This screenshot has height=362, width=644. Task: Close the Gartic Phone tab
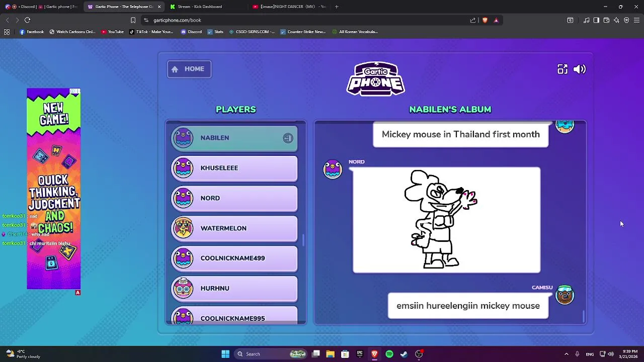(159, 7)
